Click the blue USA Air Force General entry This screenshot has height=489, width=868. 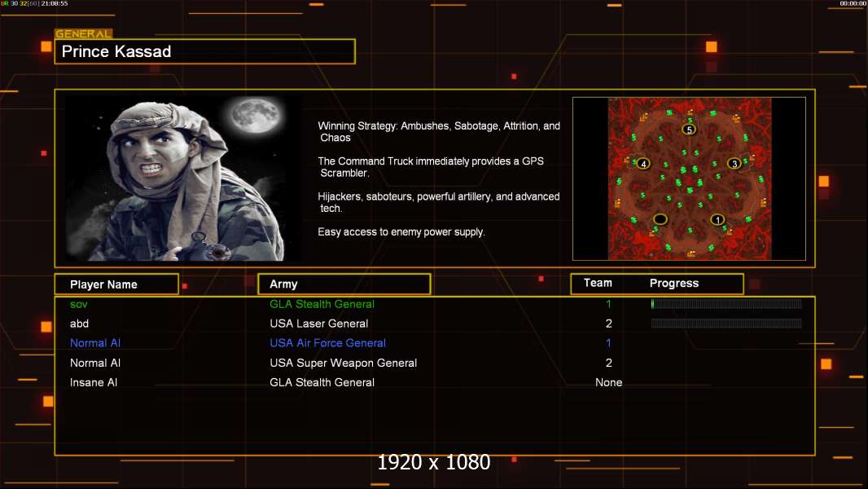327,343
